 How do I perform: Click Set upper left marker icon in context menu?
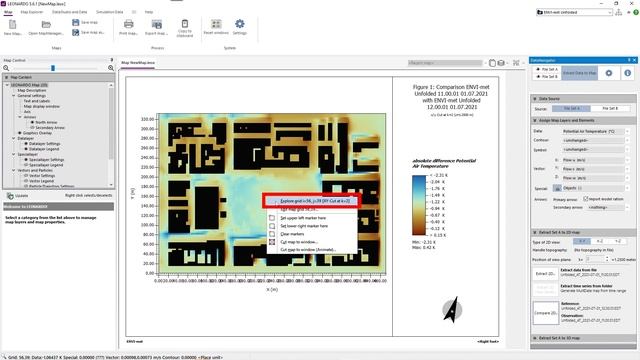point(272,218)
